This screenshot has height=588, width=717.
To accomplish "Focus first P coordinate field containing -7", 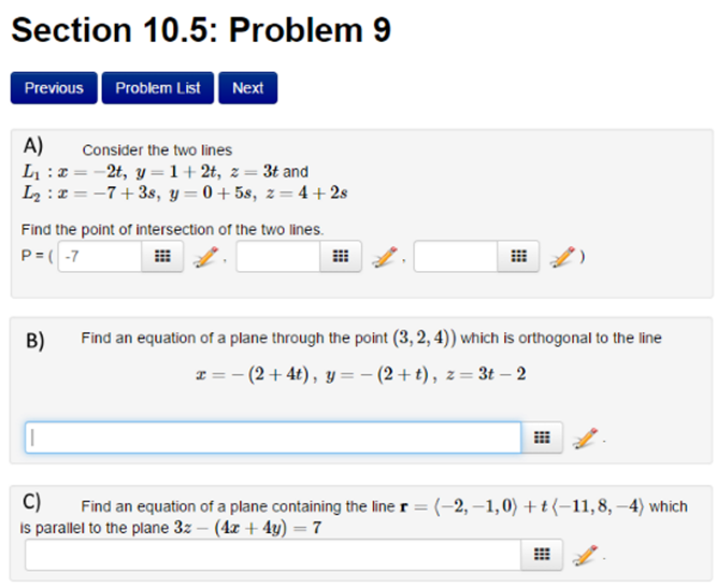I will click(100, 256).
